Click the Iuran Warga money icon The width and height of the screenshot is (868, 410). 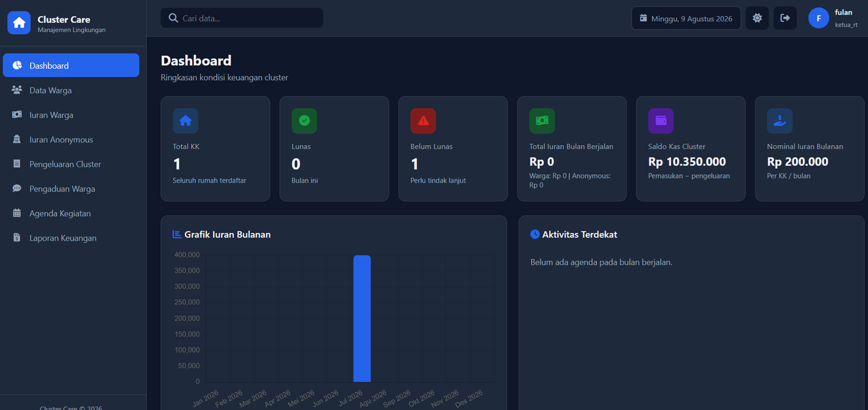(17, 114)
